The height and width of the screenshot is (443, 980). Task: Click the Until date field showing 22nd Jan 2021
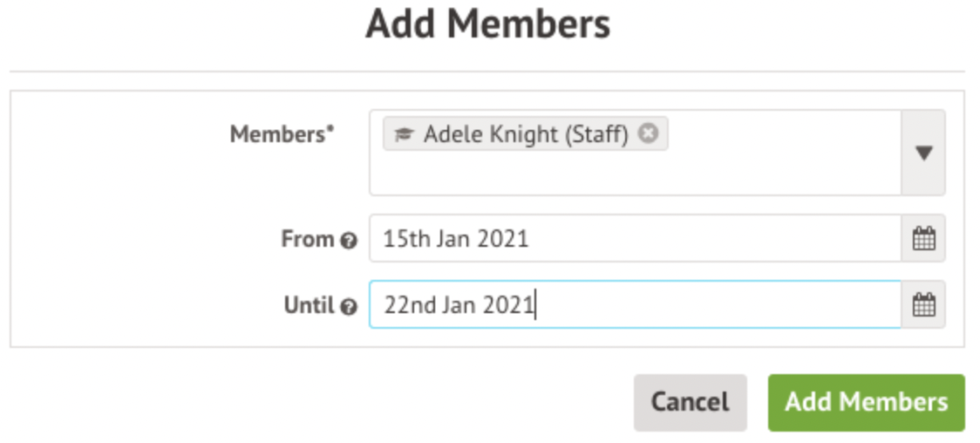[x=634, y=305]
